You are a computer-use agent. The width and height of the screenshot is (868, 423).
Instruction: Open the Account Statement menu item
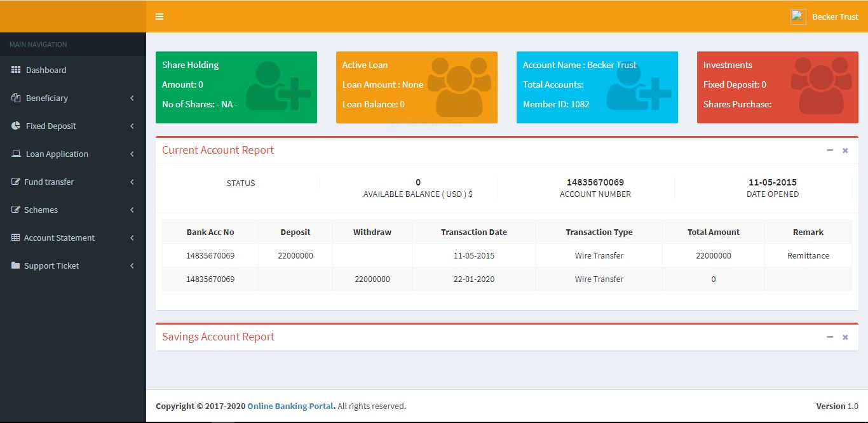click(73, 238)
